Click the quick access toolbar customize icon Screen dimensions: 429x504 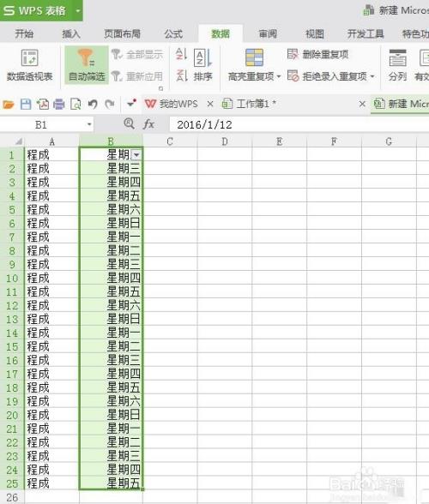pyautogui.click(x=131, y=103)
